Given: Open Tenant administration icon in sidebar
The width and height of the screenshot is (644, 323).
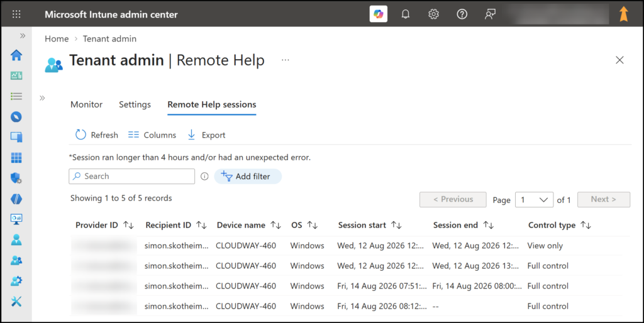Looking at the screenshot, I should [16, 281].
